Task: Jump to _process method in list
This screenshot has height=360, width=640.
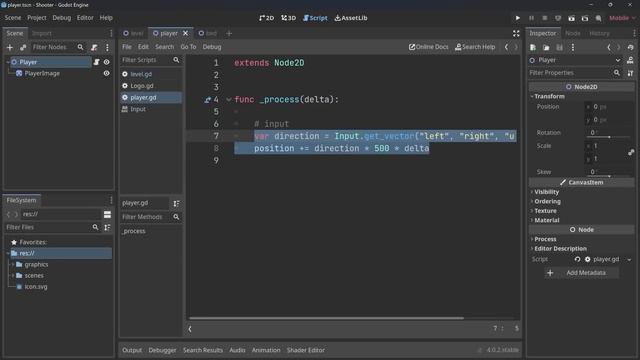Action: click(133, 231)
